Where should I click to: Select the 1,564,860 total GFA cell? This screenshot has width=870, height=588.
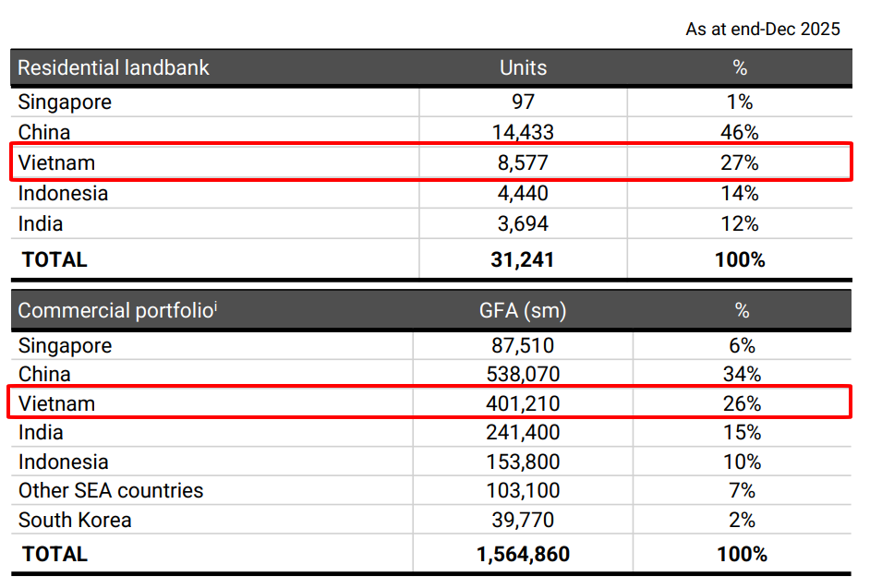tap(523, 554)
